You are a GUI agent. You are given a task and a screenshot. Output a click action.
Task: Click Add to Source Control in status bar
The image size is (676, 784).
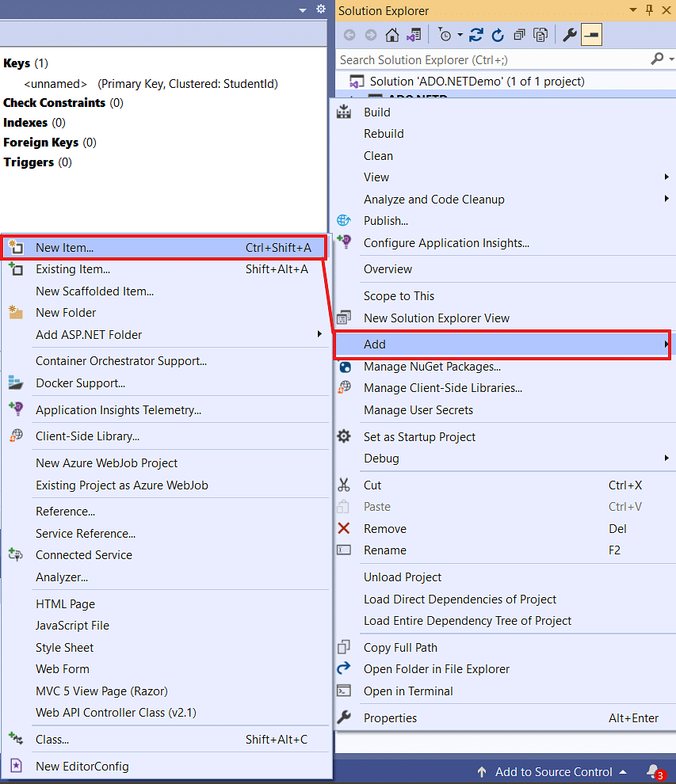point(553,772)
